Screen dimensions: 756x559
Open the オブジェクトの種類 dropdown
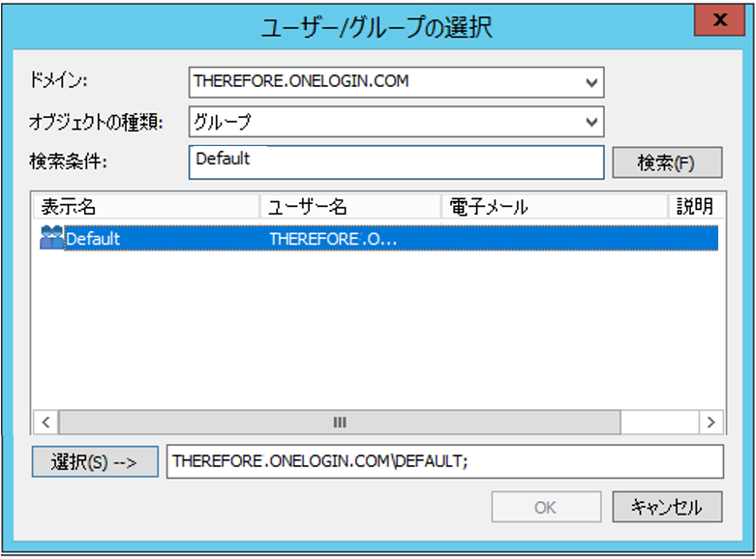coord(591,122)
